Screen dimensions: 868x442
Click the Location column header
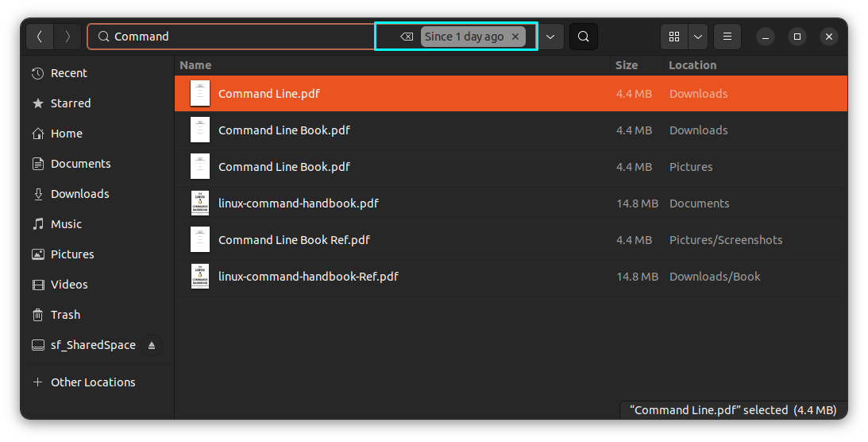692,65
